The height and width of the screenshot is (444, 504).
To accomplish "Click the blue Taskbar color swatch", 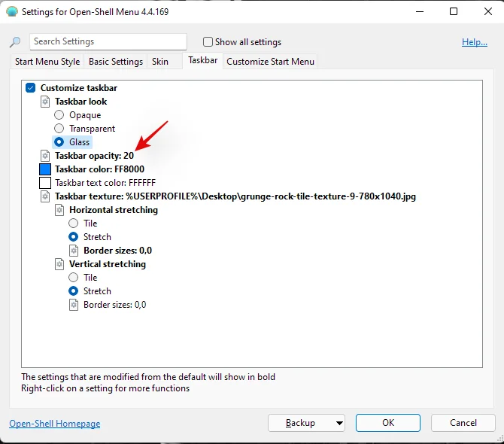I will point(45,169).
